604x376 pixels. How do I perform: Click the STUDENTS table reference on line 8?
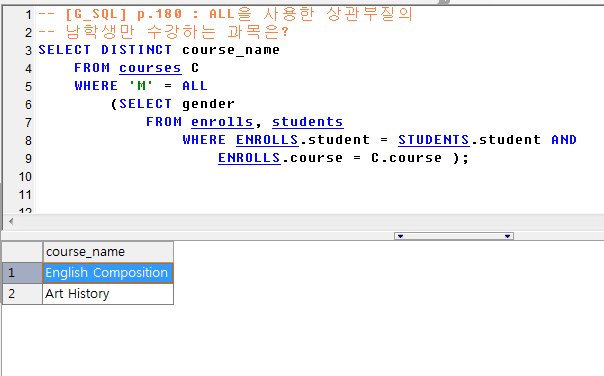coord(433,140)
